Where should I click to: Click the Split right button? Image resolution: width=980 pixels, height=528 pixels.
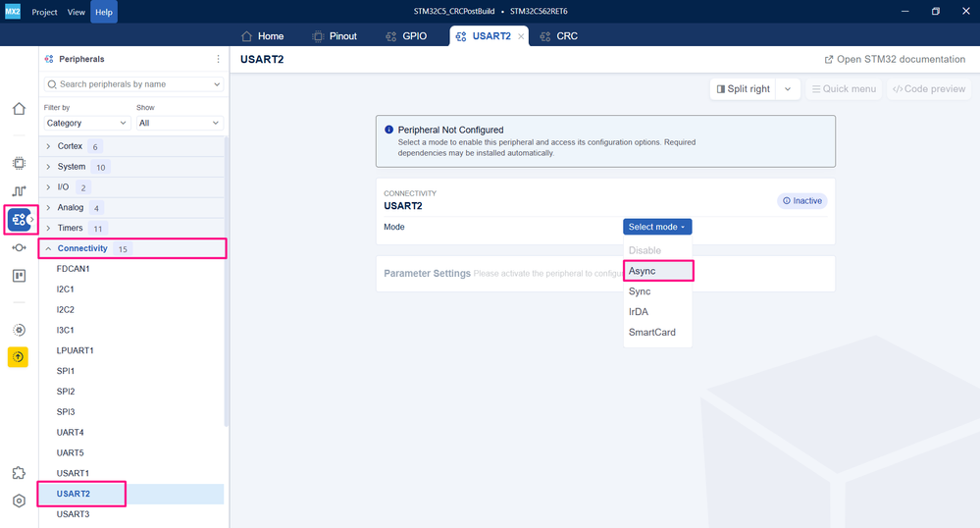pyautogui.click(x=743, y=89)
